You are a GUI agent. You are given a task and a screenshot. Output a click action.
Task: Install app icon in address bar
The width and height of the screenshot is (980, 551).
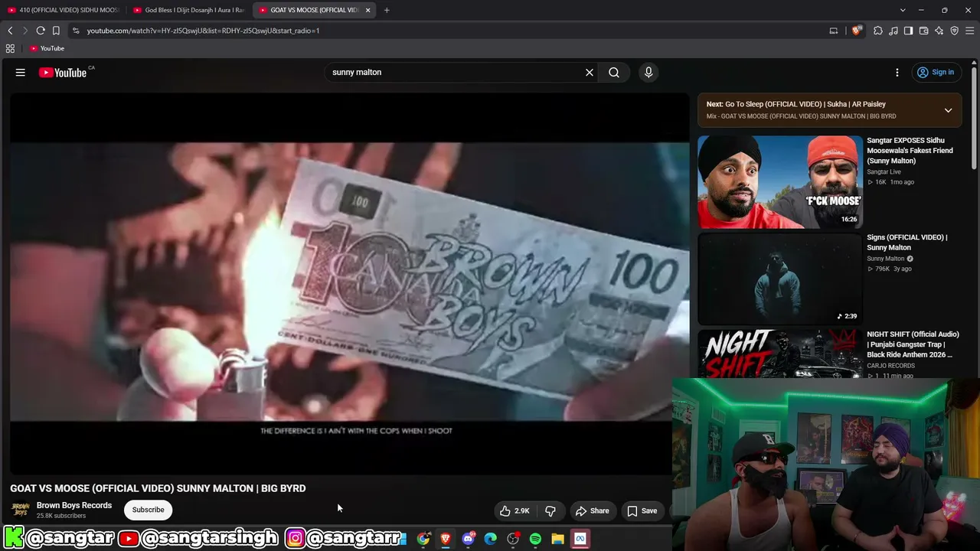click(834, 31)
